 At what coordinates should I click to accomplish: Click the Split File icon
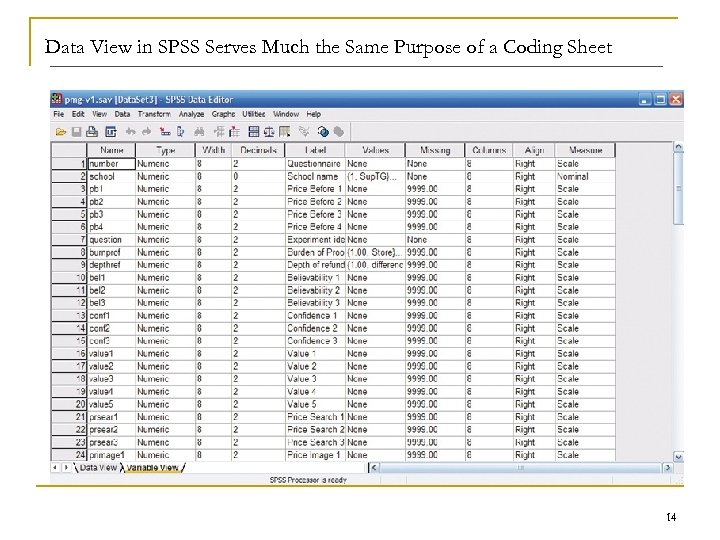pos(253,132)
